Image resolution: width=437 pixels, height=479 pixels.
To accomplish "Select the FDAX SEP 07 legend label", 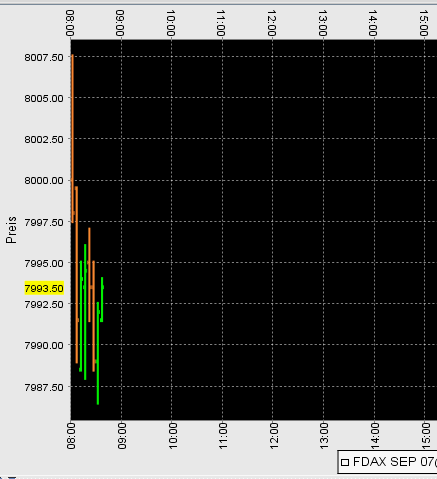I will pos(395,462).
